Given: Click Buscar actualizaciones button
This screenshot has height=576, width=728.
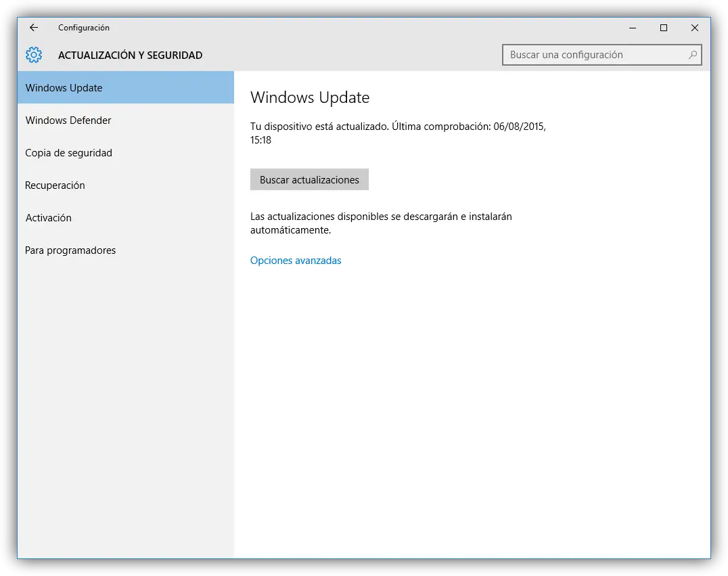Looking at the screenshot, I should pyautogui.click(x=309, y=179).
